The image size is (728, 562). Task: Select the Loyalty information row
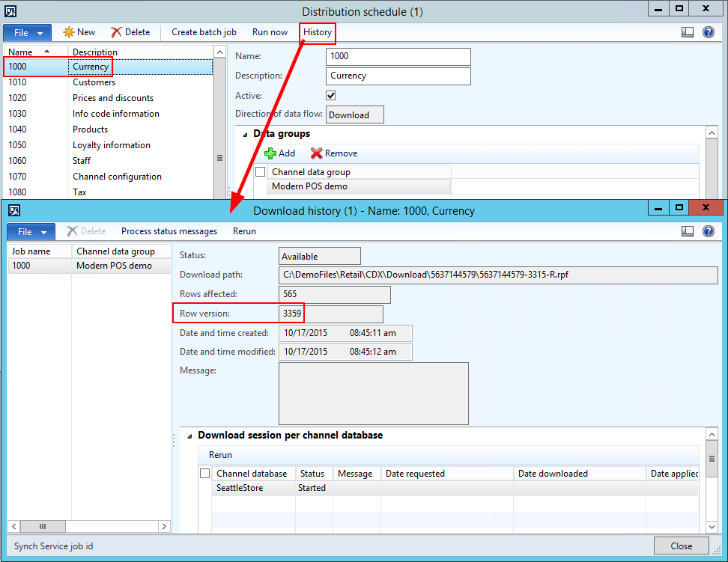point(108,145)
